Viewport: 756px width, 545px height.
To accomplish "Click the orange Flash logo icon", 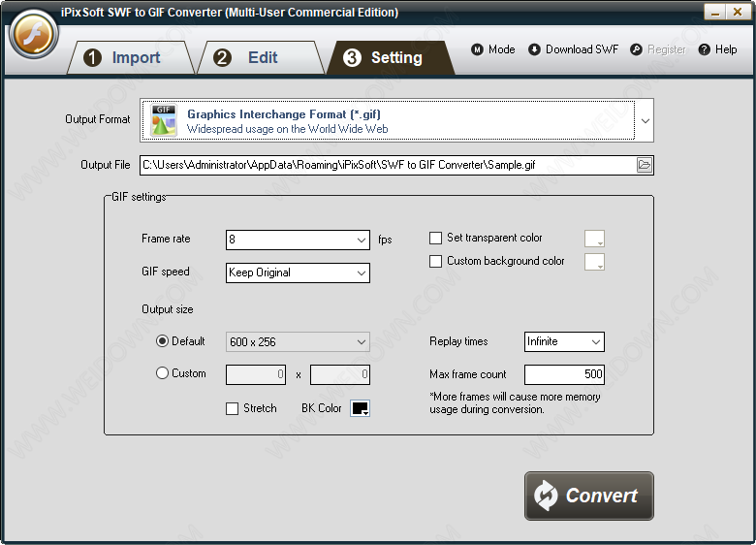I will click(33, 35).
